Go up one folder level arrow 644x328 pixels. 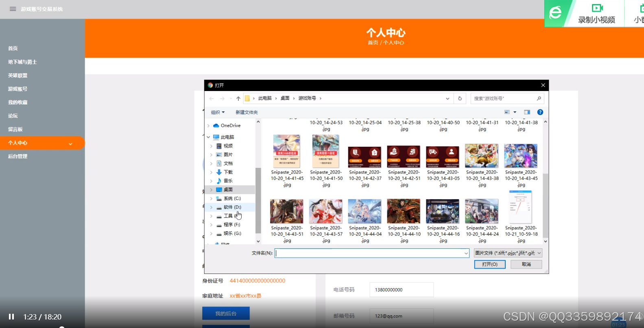[238, 98]
